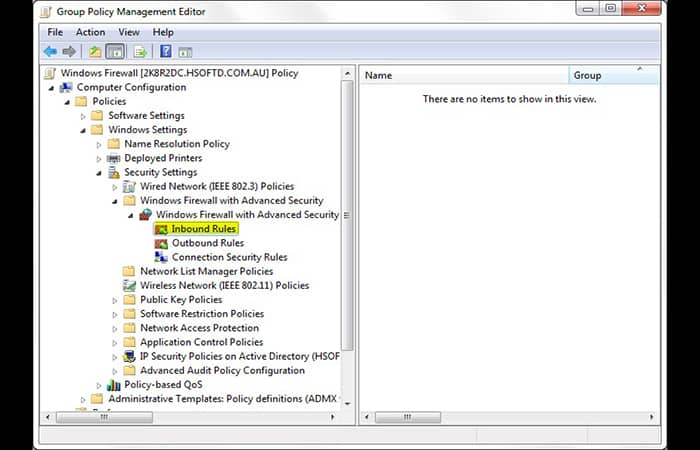Click the IP Security Policies icon

129,356
